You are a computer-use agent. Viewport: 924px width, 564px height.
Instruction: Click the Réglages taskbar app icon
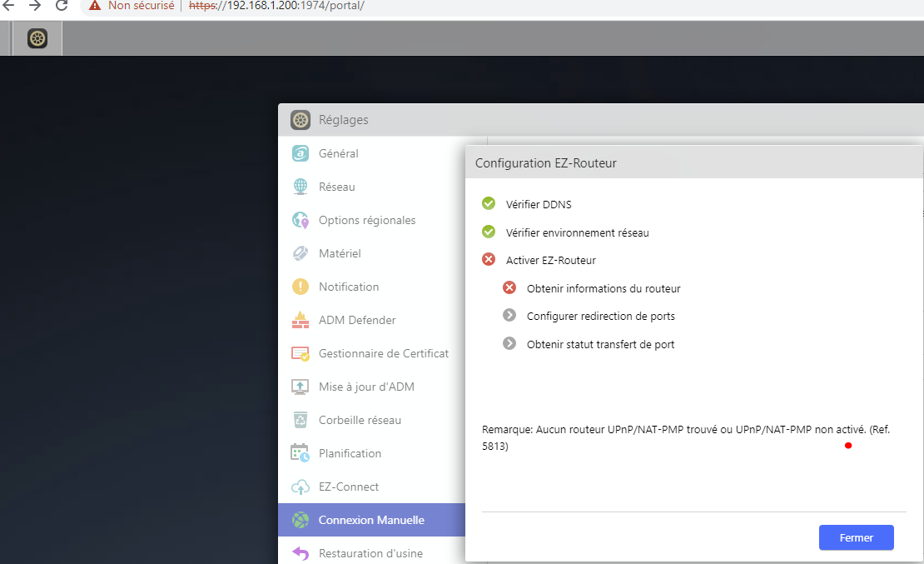(x=37, y=38)
